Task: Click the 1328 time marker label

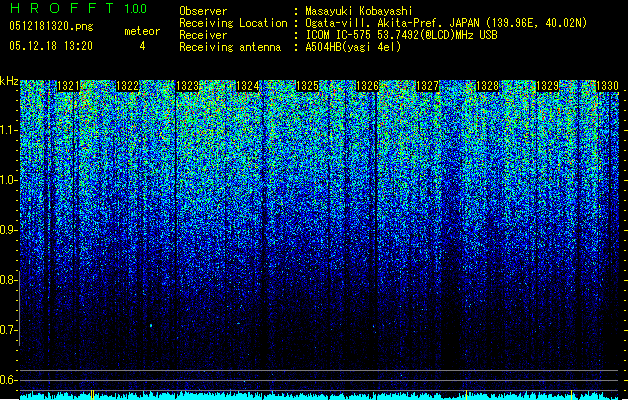Action: (487, 86)
